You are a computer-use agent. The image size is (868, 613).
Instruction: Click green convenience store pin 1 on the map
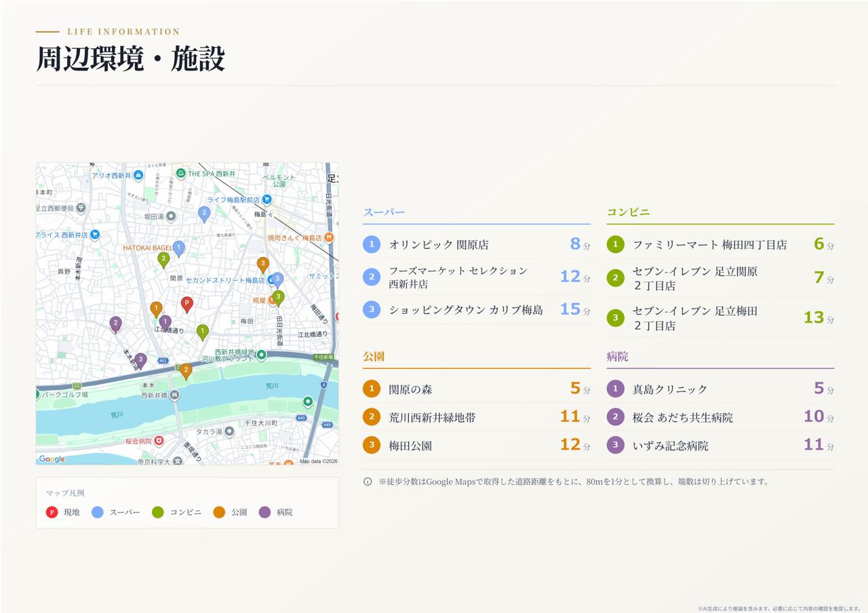[202, 332]
